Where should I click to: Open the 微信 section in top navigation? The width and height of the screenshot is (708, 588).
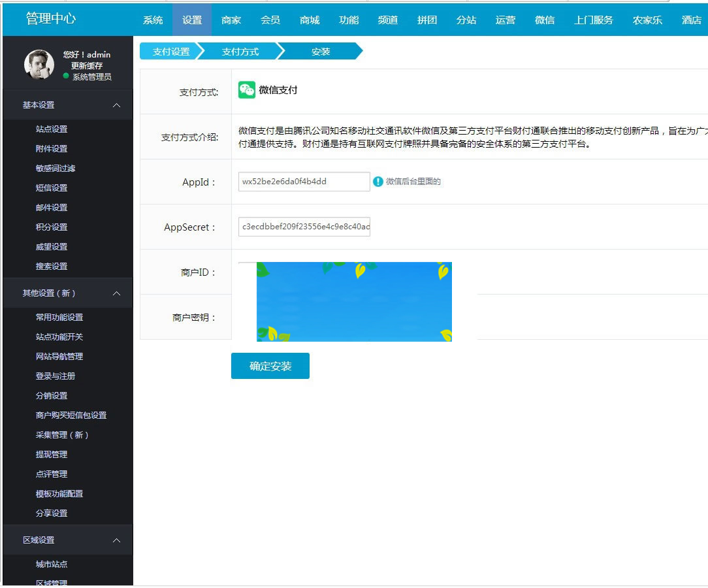[545, 20]
